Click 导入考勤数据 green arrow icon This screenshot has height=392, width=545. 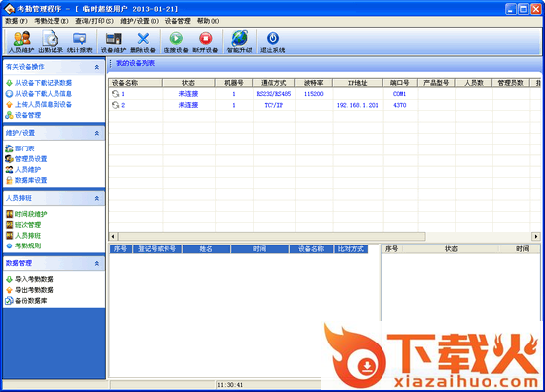click(x=9, y=279)
